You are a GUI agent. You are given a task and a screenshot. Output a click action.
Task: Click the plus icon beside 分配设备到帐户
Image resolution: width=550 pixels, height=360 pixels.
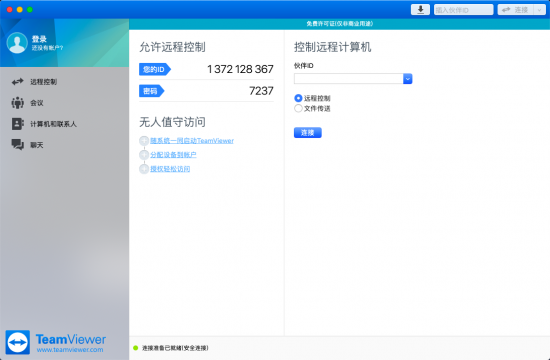[144, 155]
